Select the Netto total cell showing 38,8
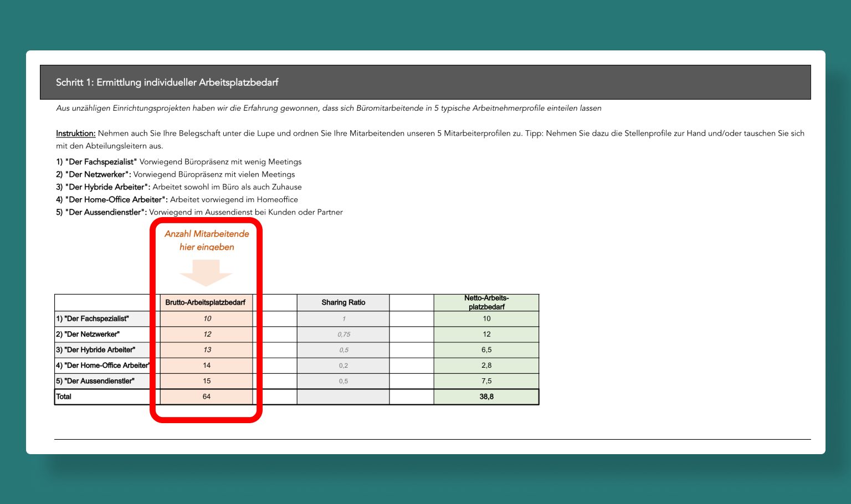This screenshot has height=504, width=851. (x=486, y=397)
